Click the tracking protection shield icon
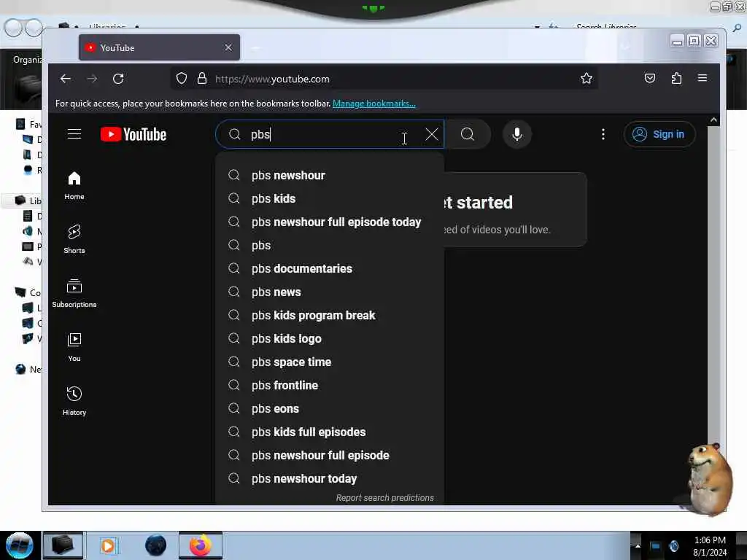Screen dimensions: 747x560 click(x=182, y=79)
